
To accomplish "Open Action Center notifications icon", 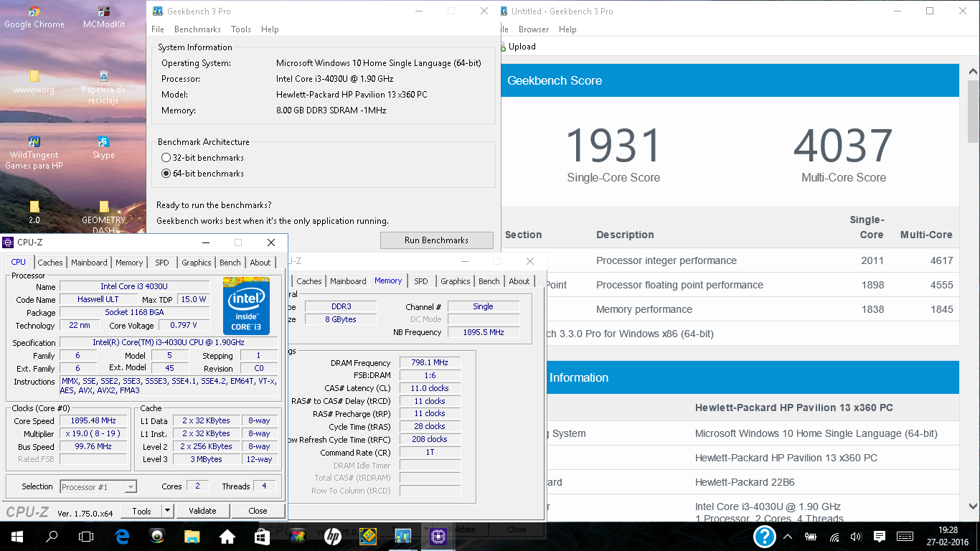I will 879,536.
